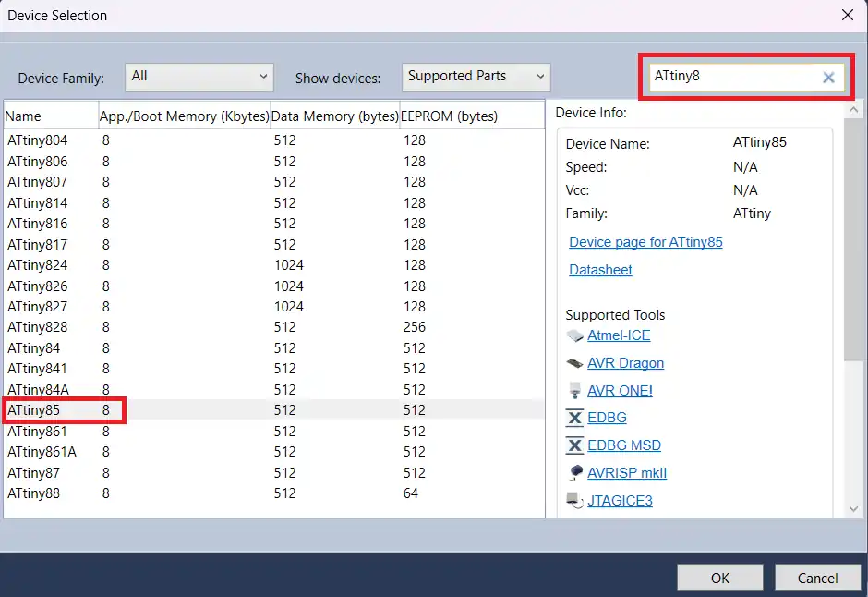Click the EDBG MSD tool icon
The height and width of the screenshot is (597, 868).
574,445
